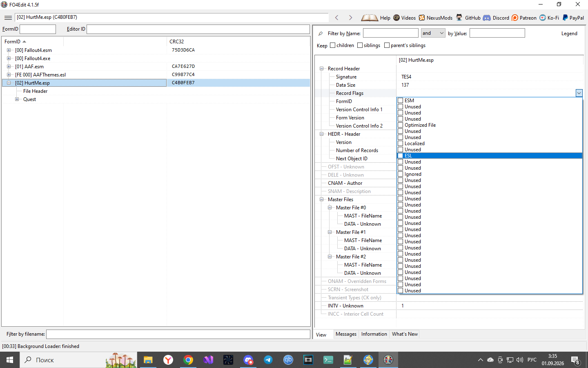588x368 pixels.
Task: Enable Keep siblings checkbox
Action: pyautogui.click(x=360, y=45)
